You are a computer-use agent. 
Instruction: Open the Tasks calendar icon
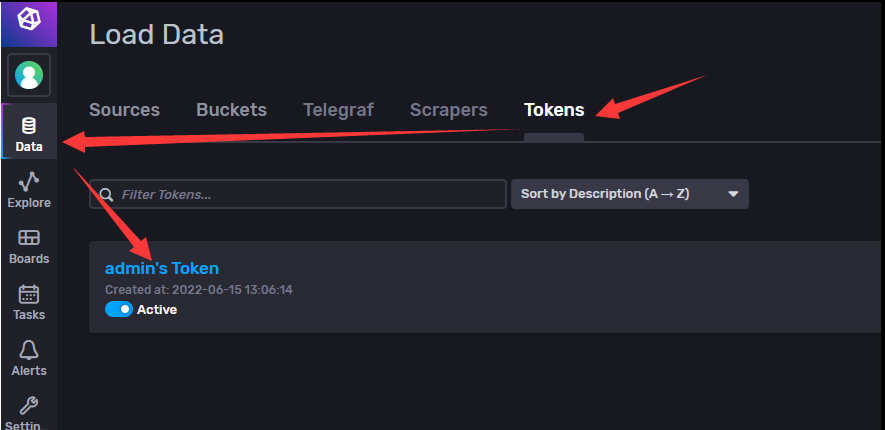coord(29,294)
